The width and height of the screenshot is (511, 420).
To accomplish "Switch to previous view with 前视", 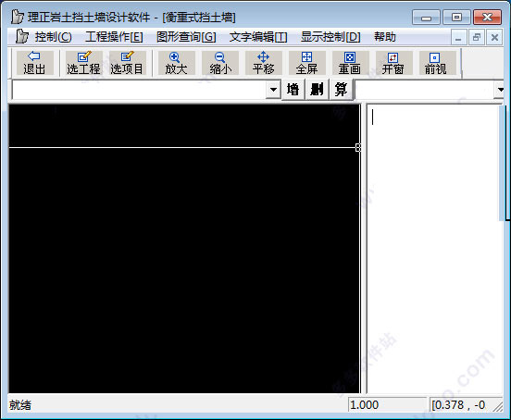I will click(x=437, y=63).
